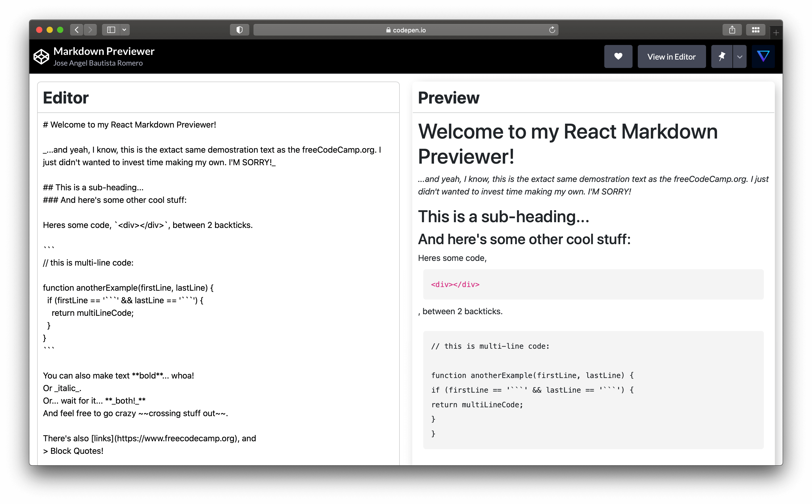Reload the page with the refresh icon
The width and height of the screenshot is (812, 504).
click(x=552, y=30)
